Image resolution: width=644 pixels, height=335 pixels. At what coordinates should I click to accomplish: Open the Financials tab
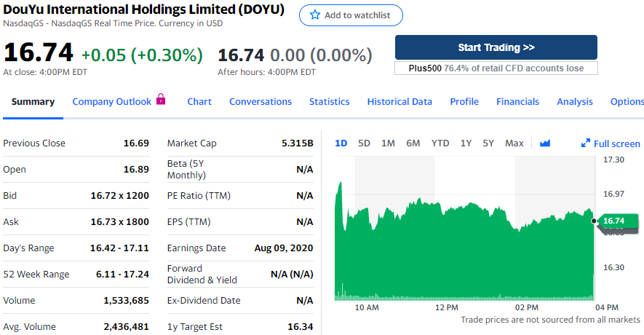(x=517, y=101)
